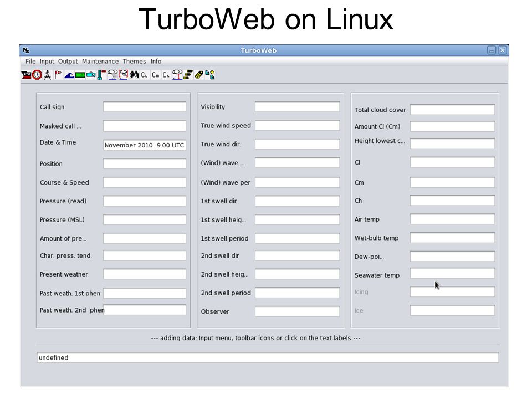Open the Maintenance menu
The height and width of the screenshot is (399, 532).
100,62
